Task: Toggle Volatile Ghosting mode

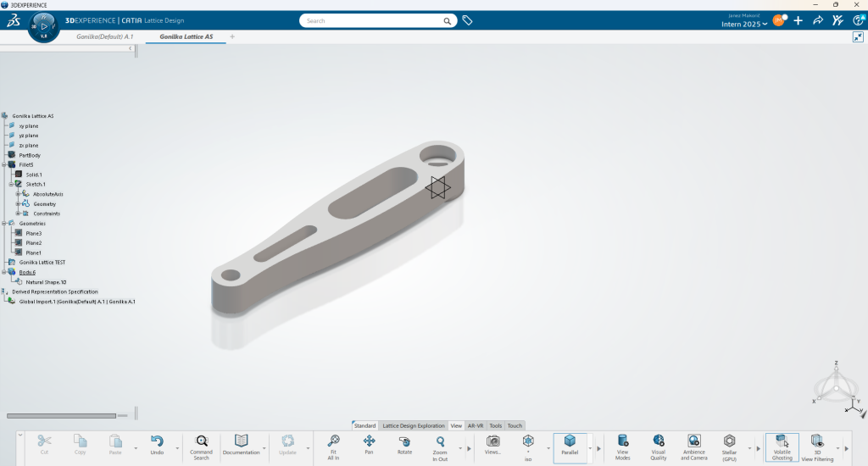Action: pyautogui.click(x=782, y=447)
